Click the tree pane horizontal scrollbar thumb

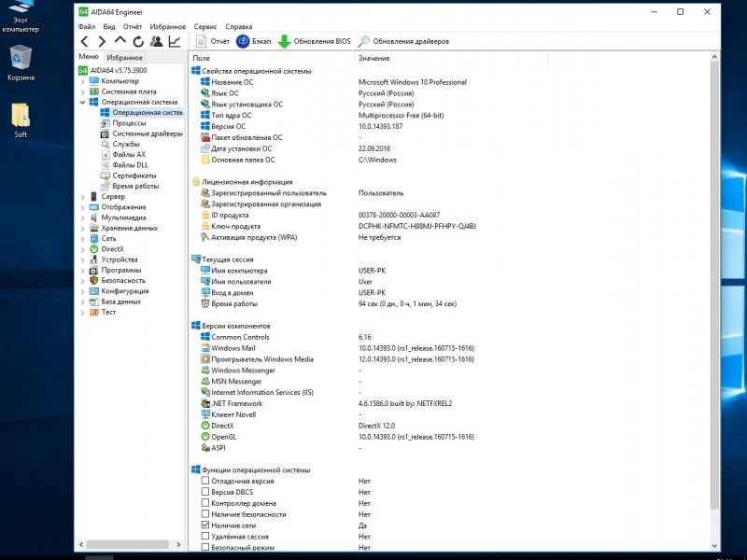(127, 544)
